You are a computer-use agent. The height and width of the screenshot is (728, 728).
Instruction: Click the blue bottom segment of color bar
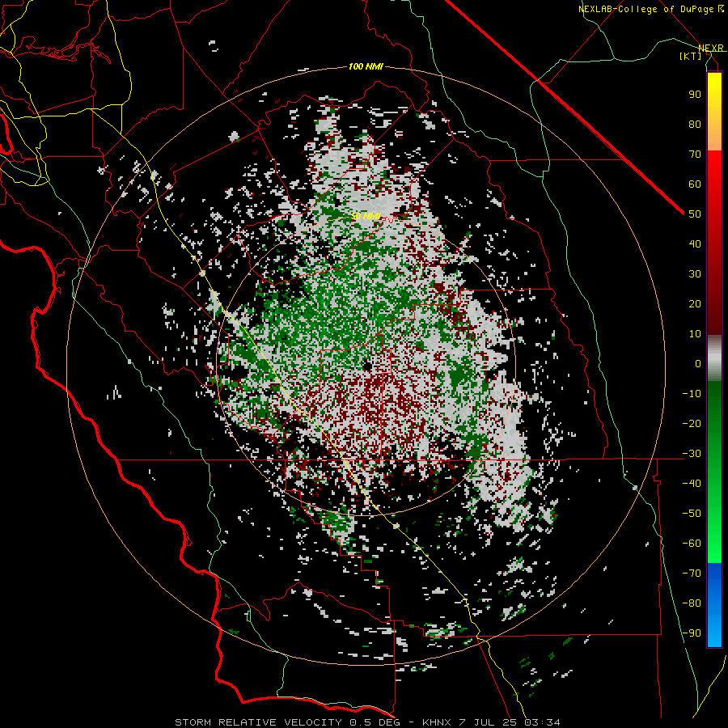[x=714, y=605]
